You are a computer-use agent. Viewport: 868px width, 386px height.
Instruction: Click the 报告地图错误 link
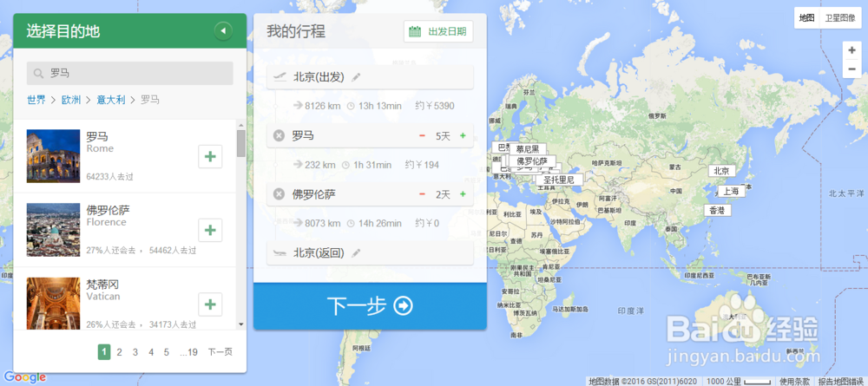(x=839, y=381)
